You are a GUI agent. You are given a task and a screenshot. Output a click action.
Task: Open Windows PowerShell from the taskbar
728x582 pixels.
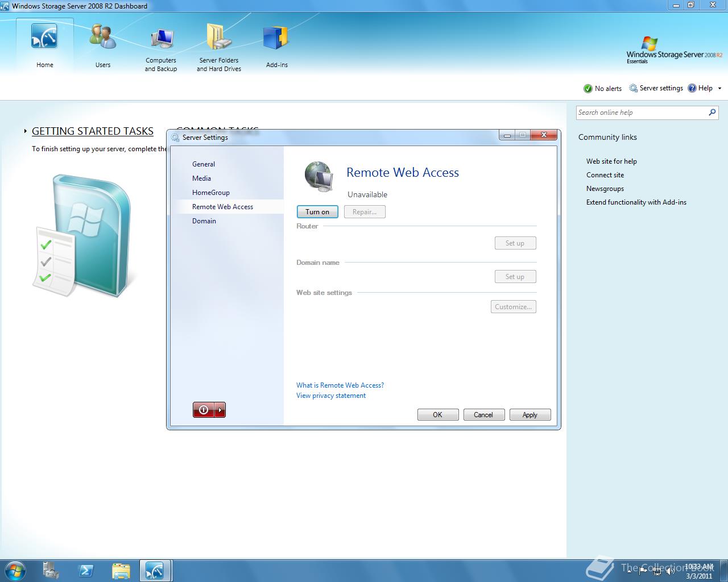point(86,570)
